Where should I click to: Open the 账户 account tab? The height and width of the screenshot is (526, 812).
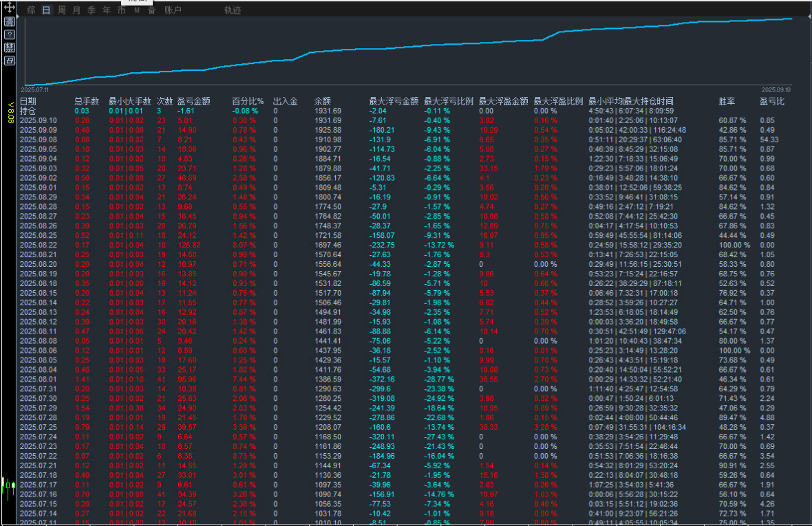(173, 10)
